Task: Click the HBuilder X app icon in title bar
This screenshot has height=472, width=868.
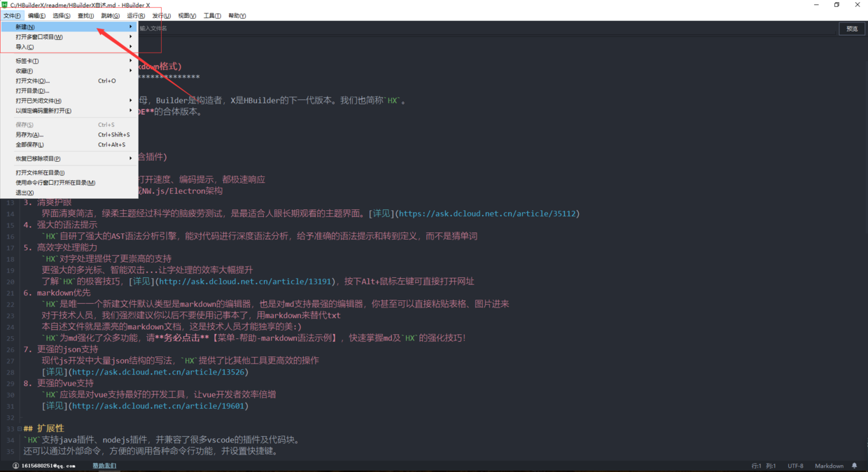Action: [5, 5]
